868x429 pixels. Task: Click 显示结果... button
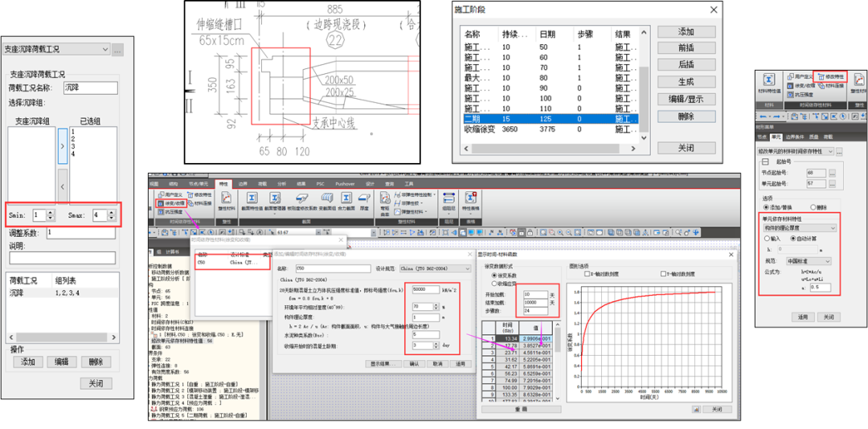383,364
